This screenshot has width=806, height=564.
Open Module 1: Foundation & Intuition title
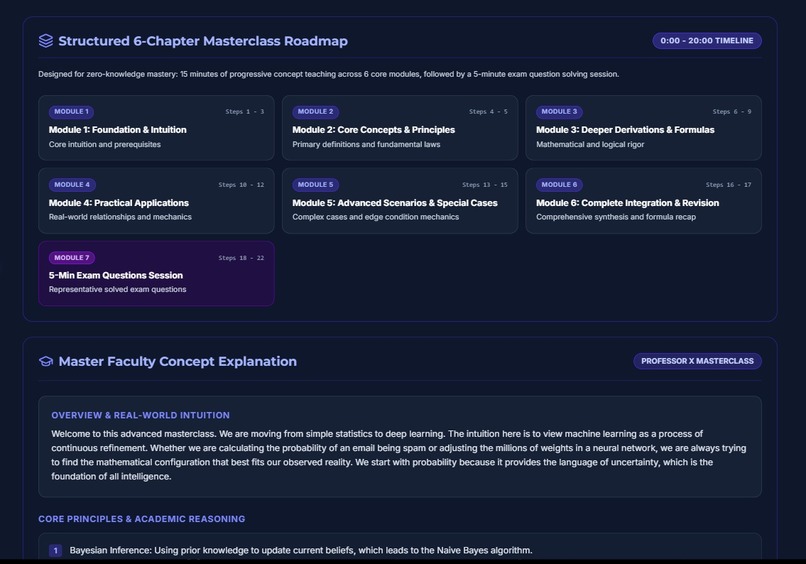tap(118, 130)
